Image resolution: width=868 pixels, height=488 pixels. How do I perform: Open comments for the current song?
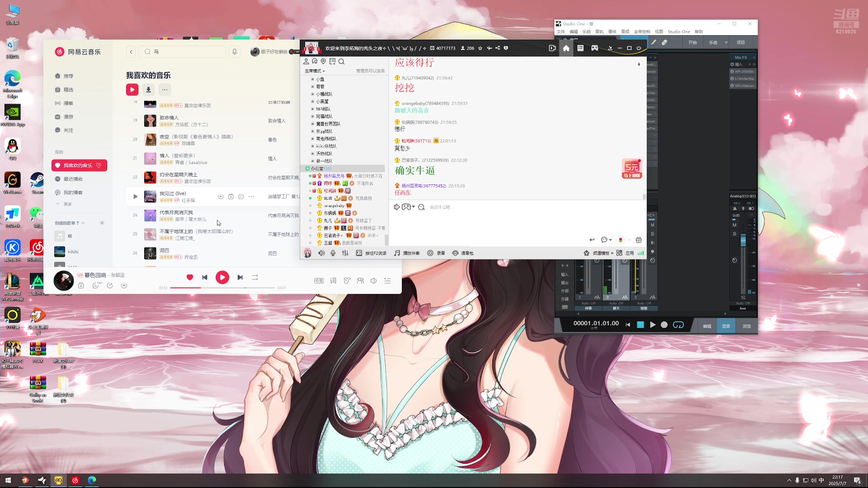pos(96,286)
